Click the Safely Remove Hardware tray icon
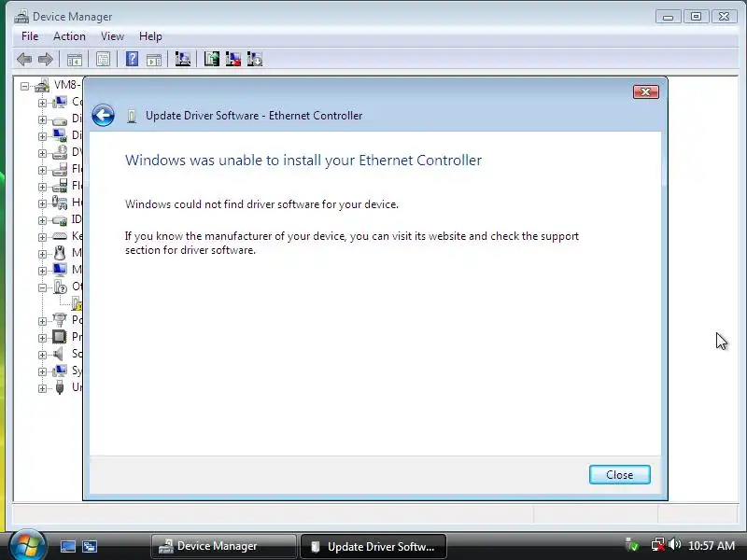The width and height of the screenshot is (747, 560). pos(632,545)
